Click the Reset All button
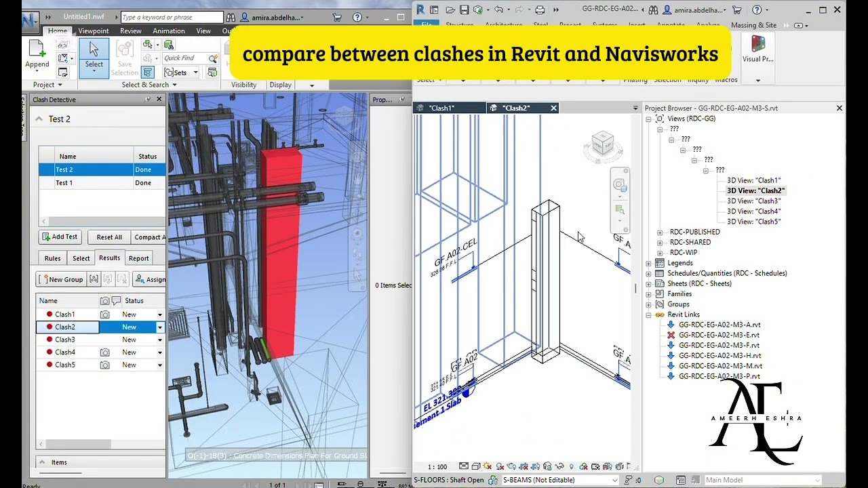The height and width of the screenshot is (488, 868). pyautogui.click(x=108, y=237)
